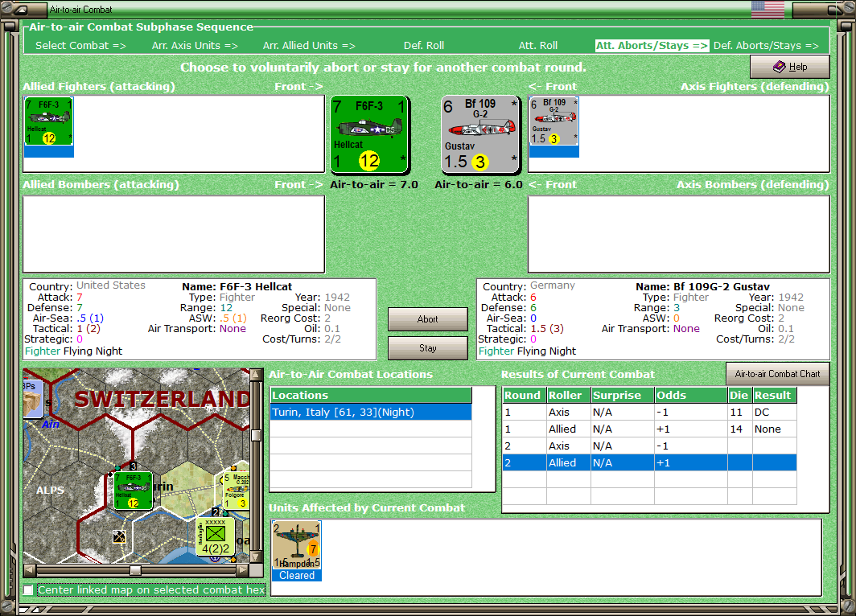Click the large Bf 109 Gustav front unit
This screenshot has height=616, width=856.
tap(481, 134)
